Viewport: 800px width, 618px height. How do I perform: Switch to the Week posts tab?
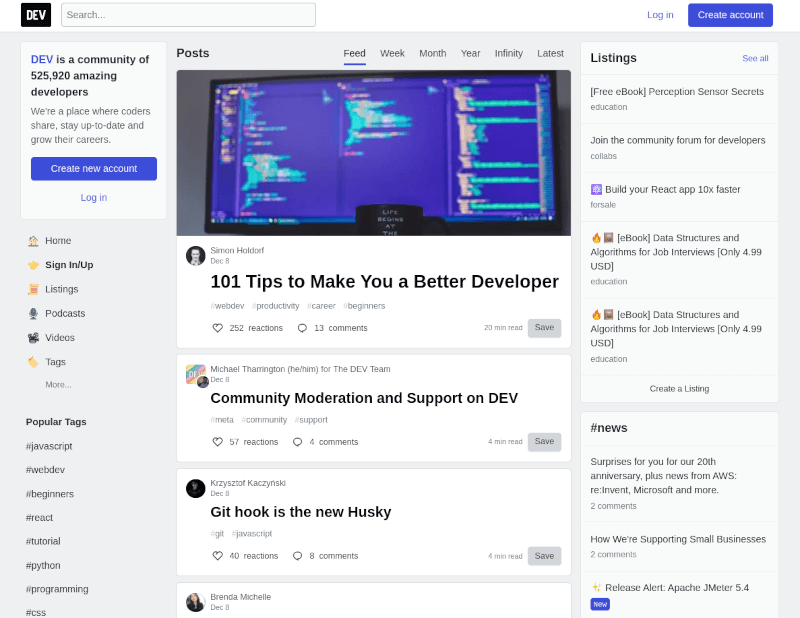[x=392, y=54]
